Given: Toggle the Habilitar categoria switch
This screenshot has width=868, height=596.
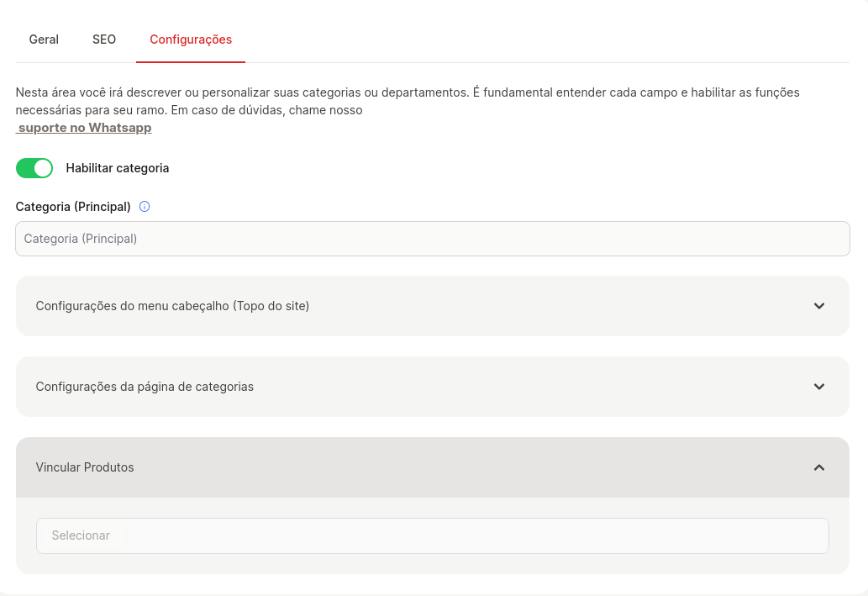Looking at the screenshot, I should (34, 168).
